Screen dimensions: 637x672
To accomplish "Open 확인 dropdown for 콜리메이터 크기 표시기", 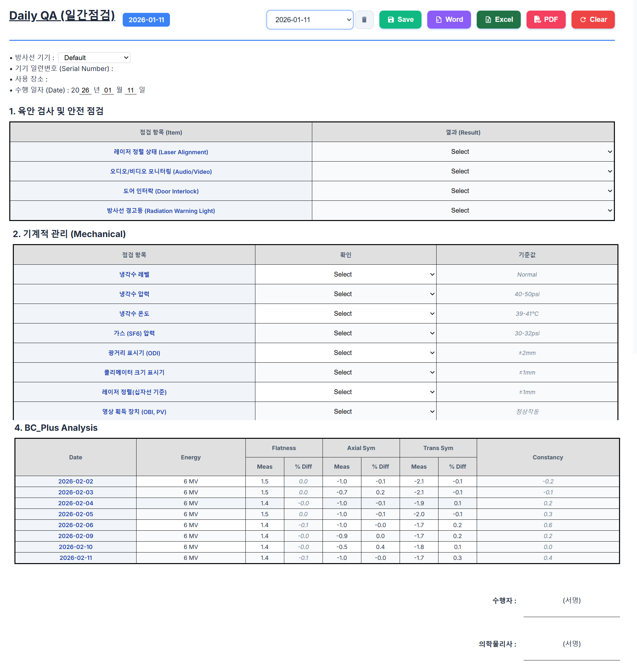I will tap(346, 373).
